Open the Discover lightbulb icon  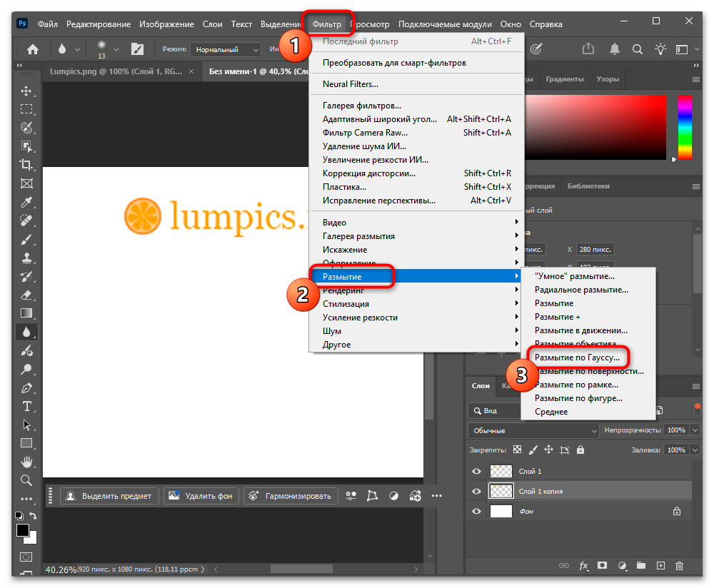[660, 49]
